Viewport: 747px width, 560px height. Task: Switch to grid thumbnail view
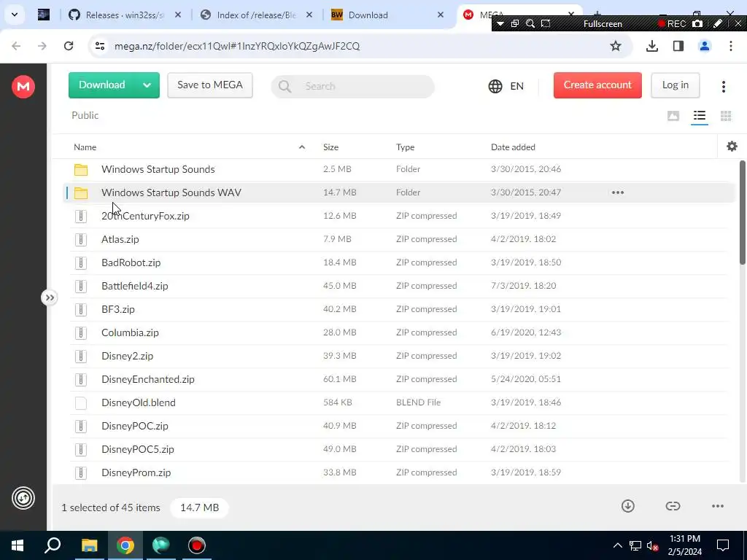point(726,116)
